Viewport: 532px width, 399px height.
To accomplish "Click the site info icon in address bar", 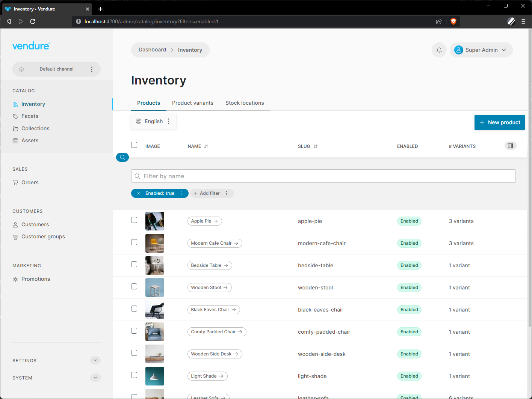I will pyautogui.click(x=79, y=21).
